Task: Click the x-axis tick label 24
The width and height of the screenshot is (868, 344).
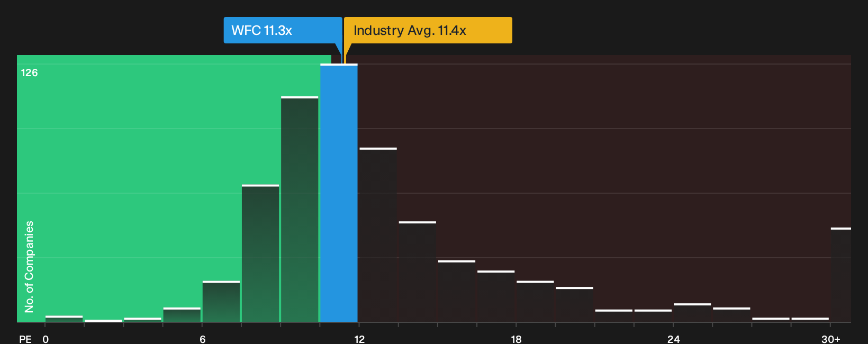Action: point(673,339)
